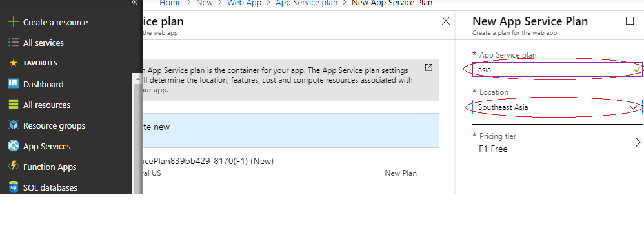Image resolution: width=644 pixels, height=252 pixels.
Task: Close the App Service plan blade
Action: tap(446, 21)
